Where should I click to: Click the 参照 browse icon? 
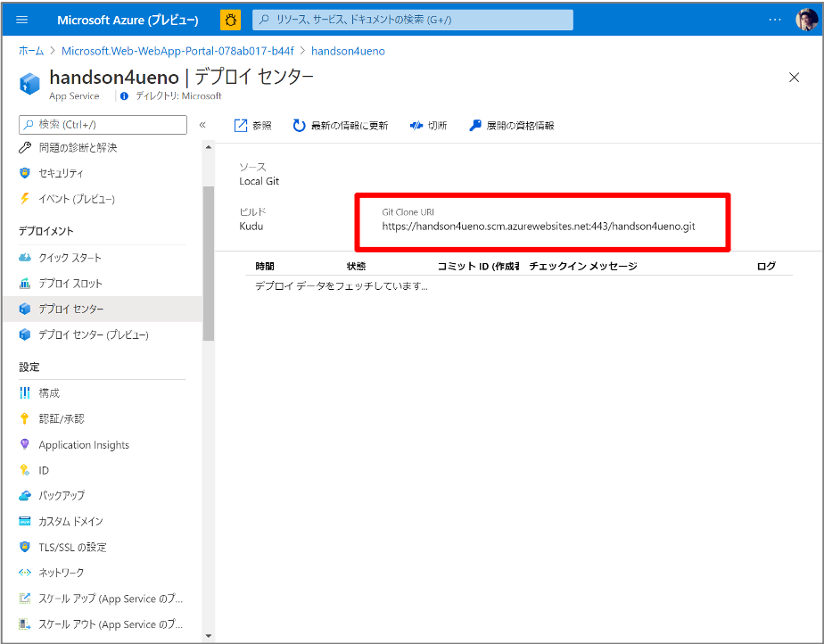coord(240,125)
